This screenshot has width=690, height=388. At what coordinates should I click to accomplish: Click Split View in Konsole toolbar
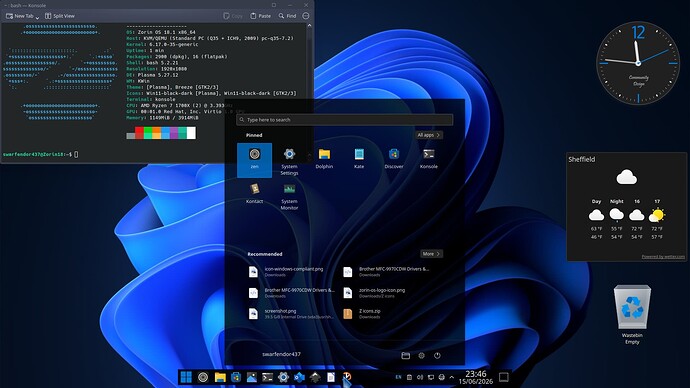coord(60,16)
